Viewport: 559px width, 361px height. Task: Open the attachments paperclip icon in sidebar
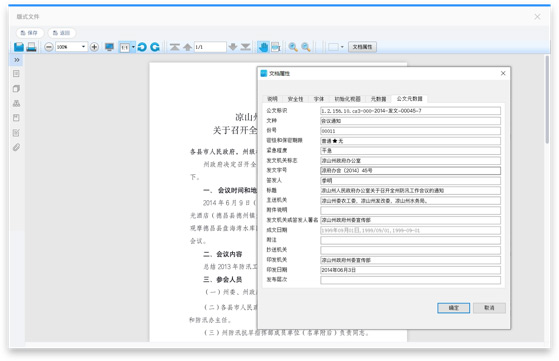pos(16,147)
